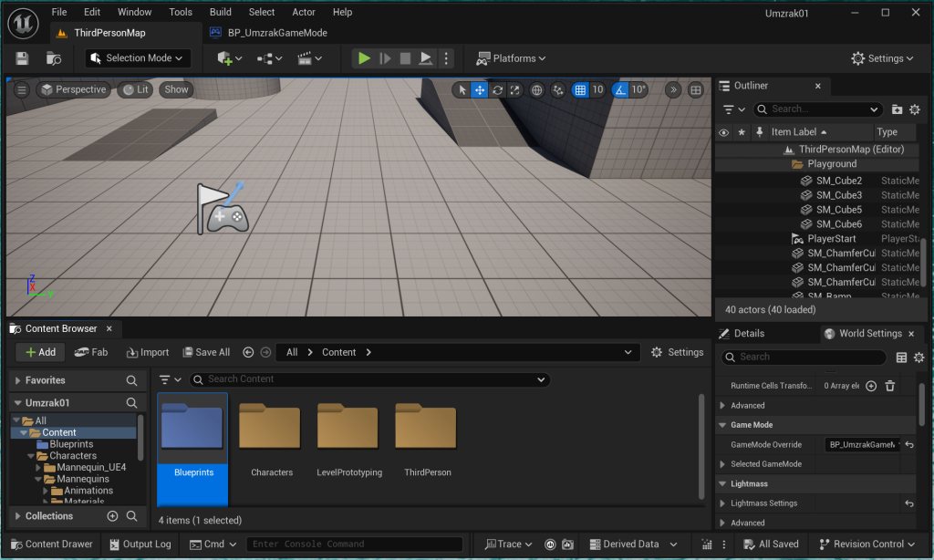The height and width of the screenshot is (560, 934).
Task: Toggle grid snapping icon in viewport
Action: pyautogui.click(x=579, y=89)
